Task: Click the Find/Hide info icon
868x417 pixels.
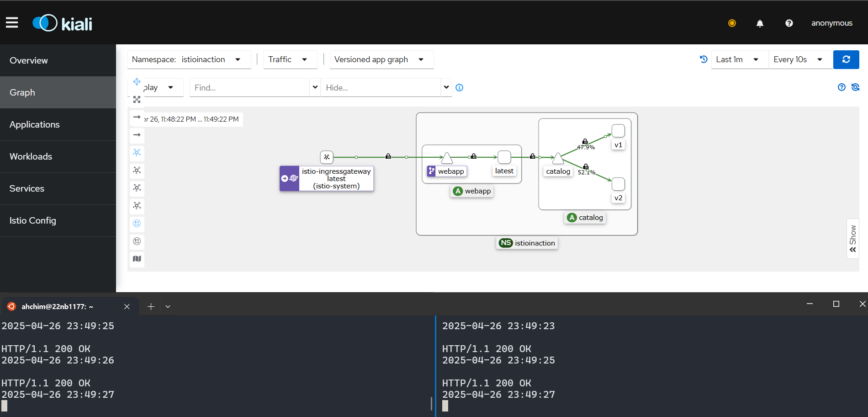Action: coord(460,88)
